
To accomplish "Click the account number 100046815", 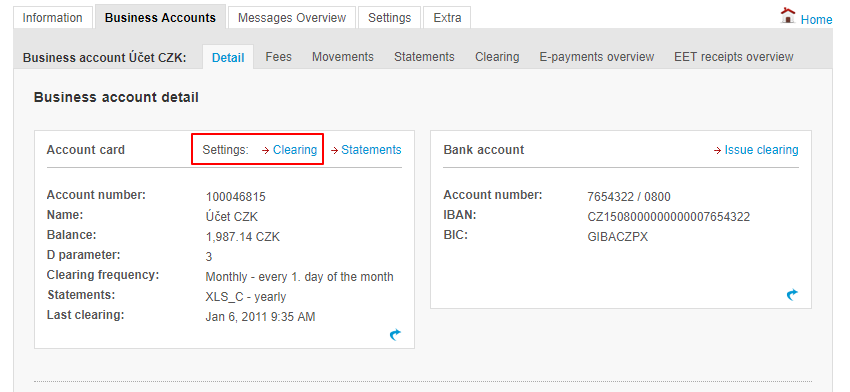I will click(236, 197).
